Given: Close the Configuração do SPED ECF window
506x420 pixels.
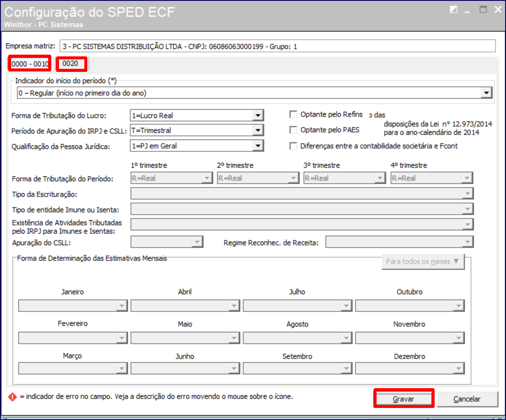Looking at the screenshot, I should pyautogui.click(x=498, y=10).
